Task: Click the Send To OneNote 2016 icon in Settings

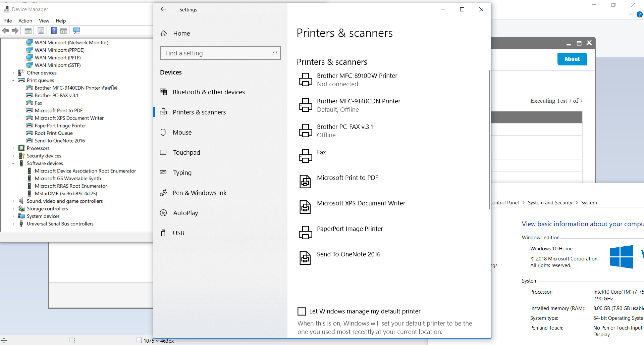Action: click(x=305, y=258)
